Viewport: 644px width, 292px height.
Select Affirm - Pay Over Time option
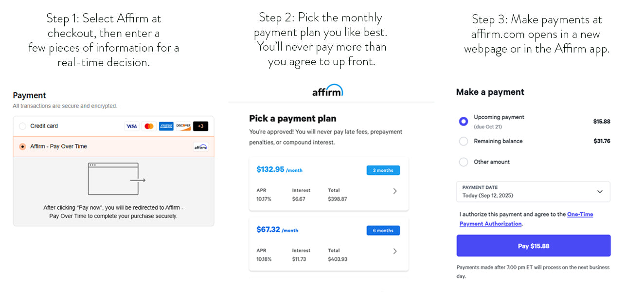(x=22, y=146)
